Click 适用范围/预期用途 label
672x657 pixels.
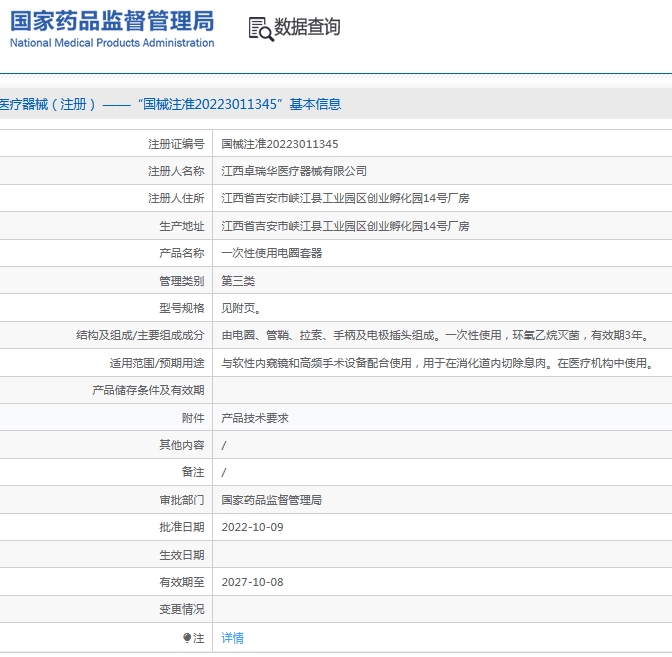(157, 363)
